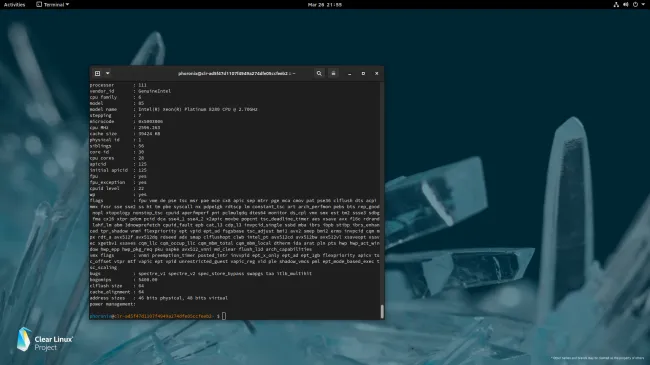
Task: Click the model name Xeon Platinum line
Action: coord(174,110)
